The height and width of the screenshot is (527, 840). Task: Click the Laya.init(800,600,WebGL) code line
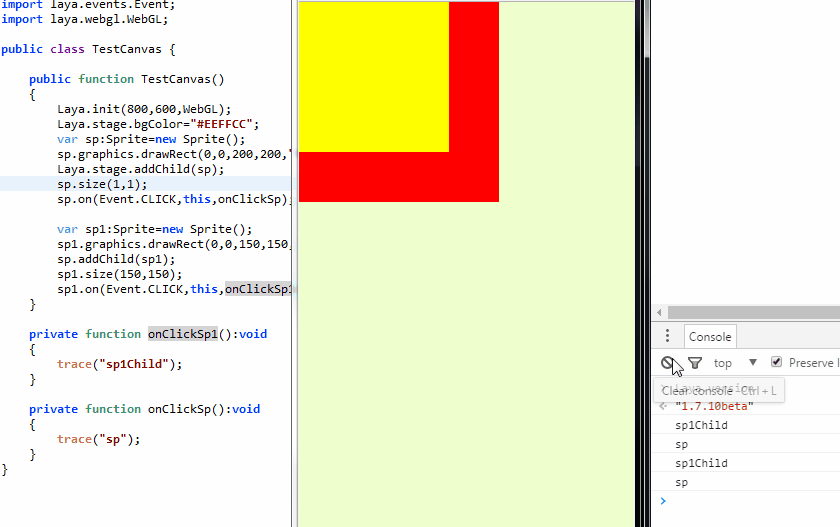click(x=144, y=109)
